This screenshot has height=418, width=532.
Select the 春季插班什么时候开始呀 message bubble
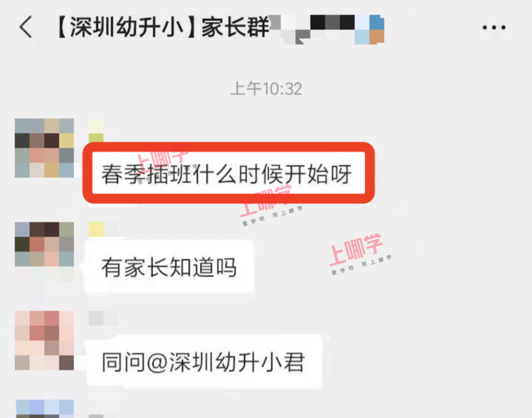[x=228, y=173]
